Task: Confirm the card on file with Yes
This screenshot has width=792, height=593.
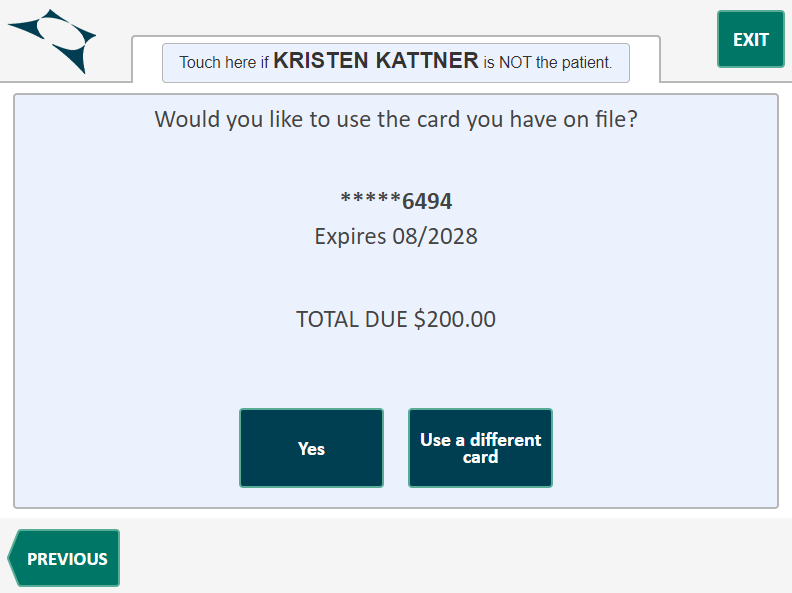Action: 311,448
